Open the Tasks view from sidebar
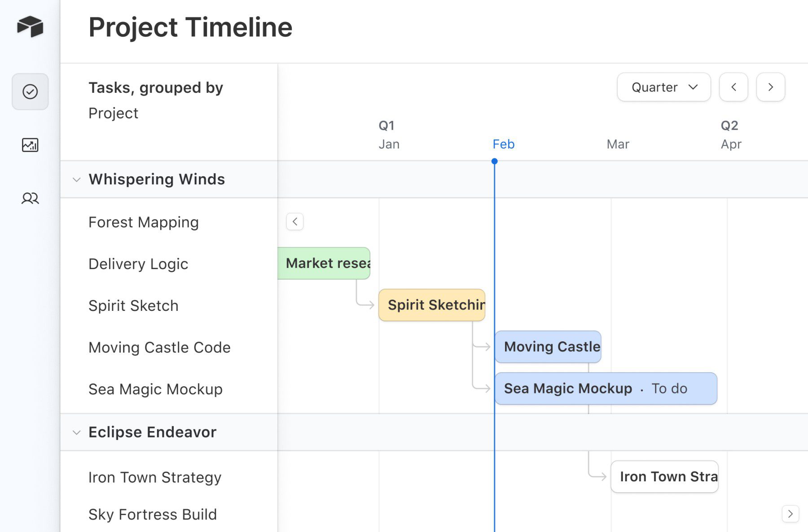 (x=30, y=92)
